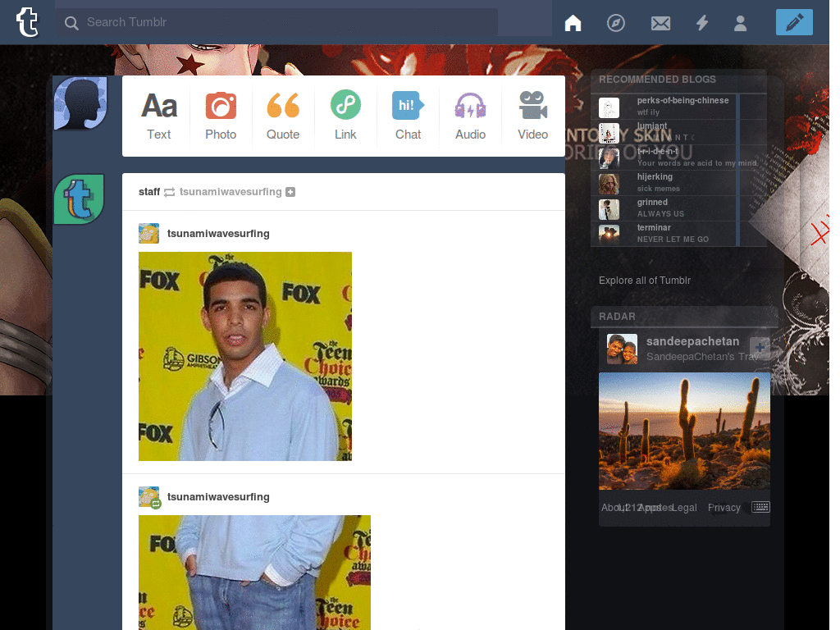840x630 pixels.
Task: Click the user silhouette avatar
Action: point(80,103)
